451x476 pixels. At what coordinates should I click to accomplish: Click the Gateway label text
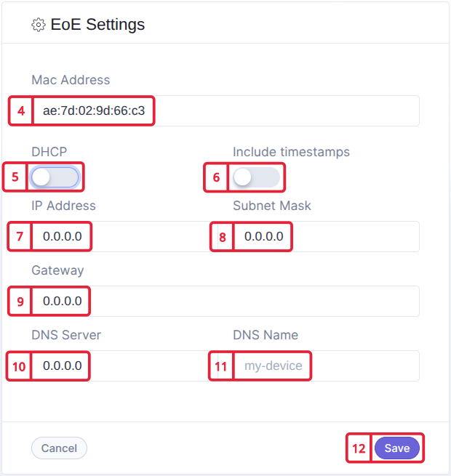[57, 270]
